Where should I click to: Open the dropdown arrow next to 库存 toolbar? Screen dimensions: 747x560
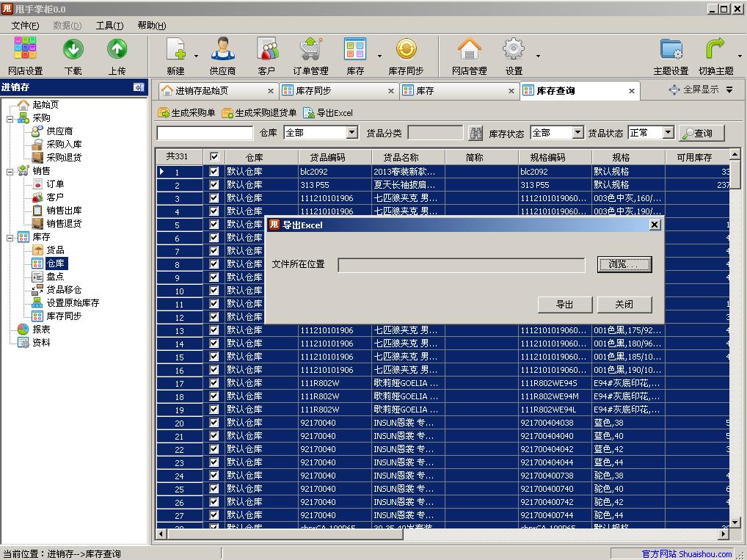click(379, 57)
